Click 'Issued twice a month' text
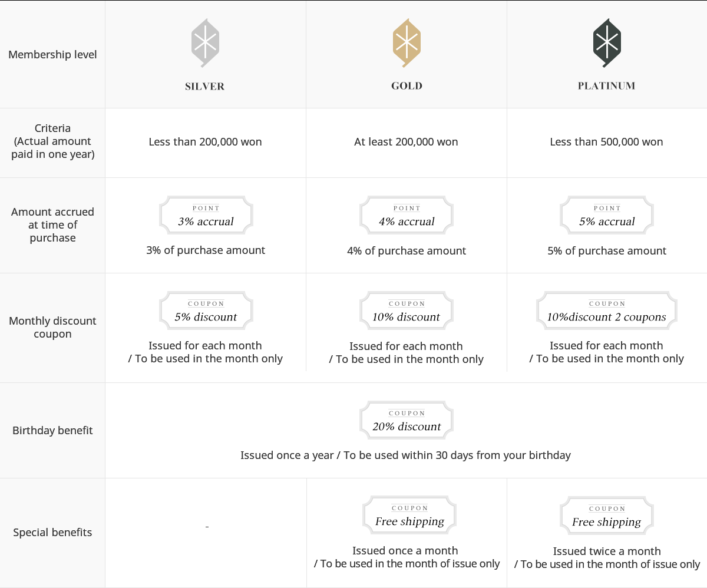 pos(607,551)
